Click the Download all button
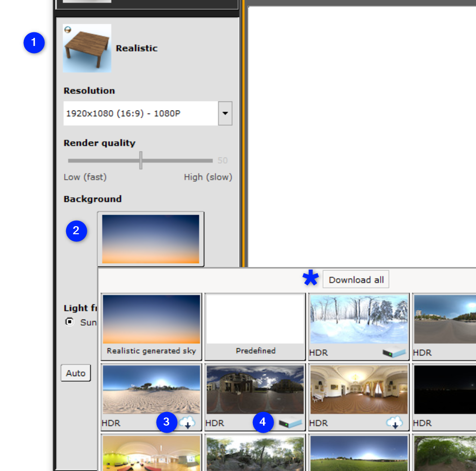Image resolution: width=476 pixels, height=471 pixels. tap(356, 279)
